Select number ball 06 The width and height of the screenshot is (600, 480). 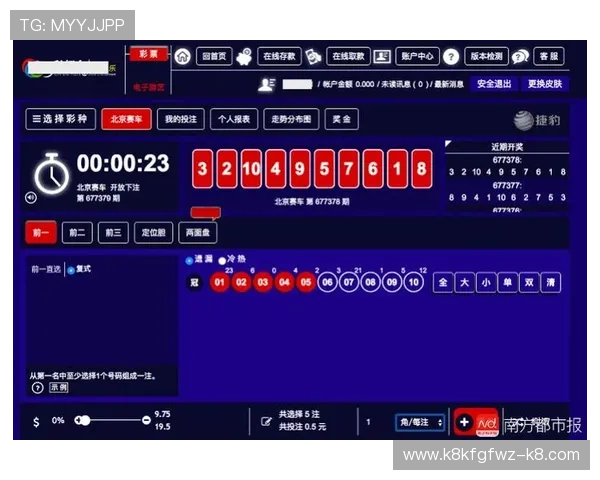click(327, 283)
